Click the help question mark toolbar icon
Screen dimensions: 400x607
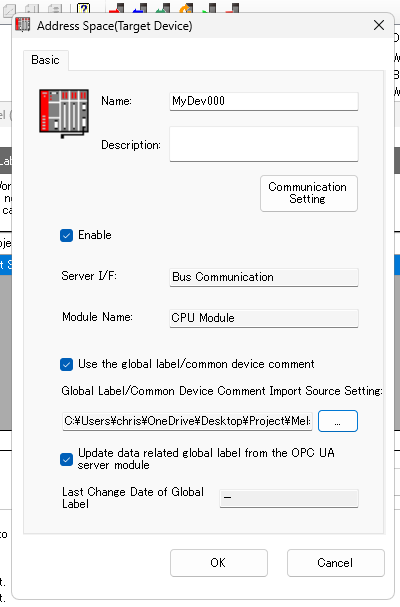(x=83, y=8)
